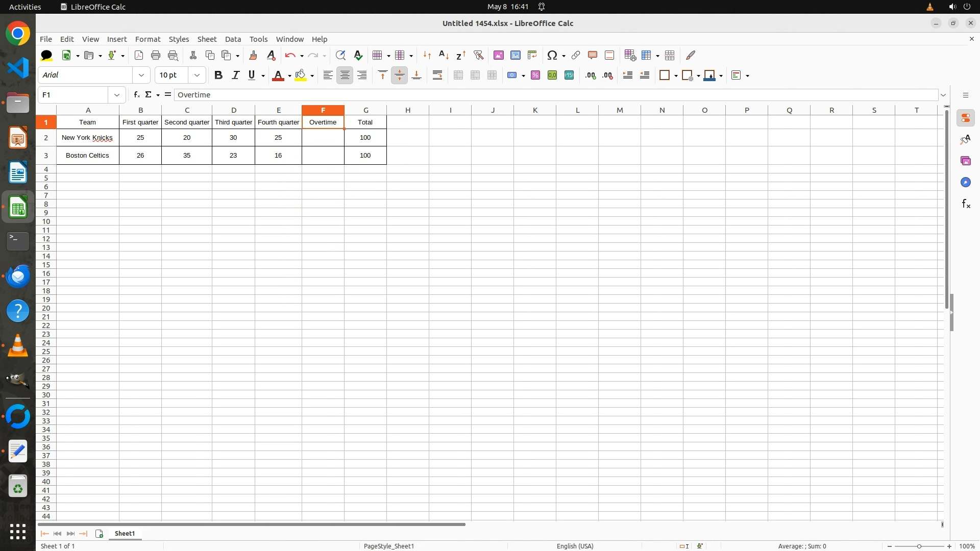Click the Sort Ascending icon

pyautogui.click(x=444, y=55)
